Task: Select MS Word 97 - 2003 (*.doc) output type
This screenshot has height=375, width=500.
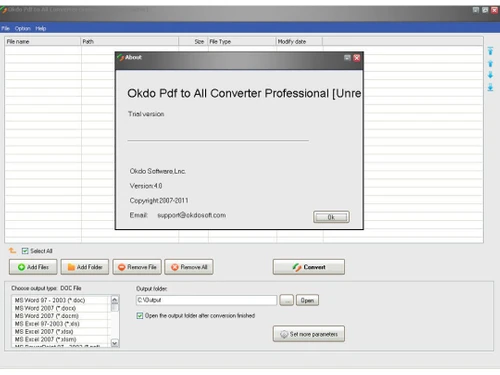Action: click(61, 300)
